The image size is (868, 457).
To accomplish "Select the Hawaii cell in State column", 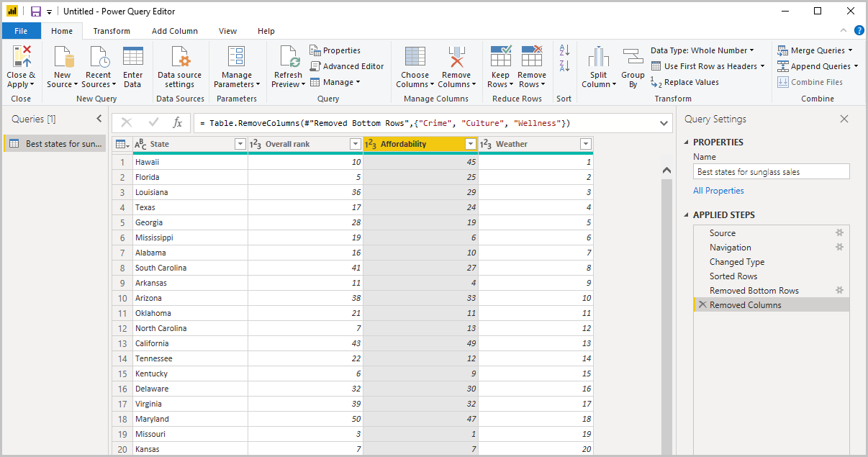I will point(190,162).
